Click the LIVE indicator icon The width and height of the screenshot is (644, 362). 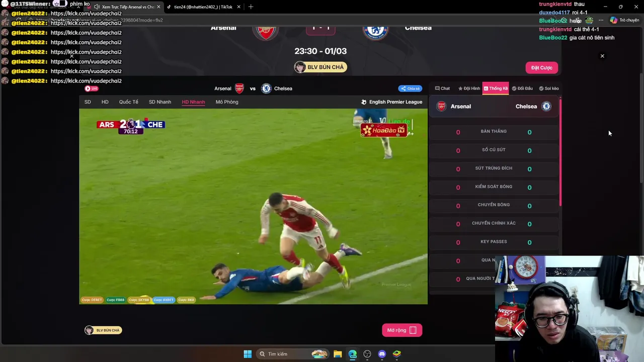91,88
